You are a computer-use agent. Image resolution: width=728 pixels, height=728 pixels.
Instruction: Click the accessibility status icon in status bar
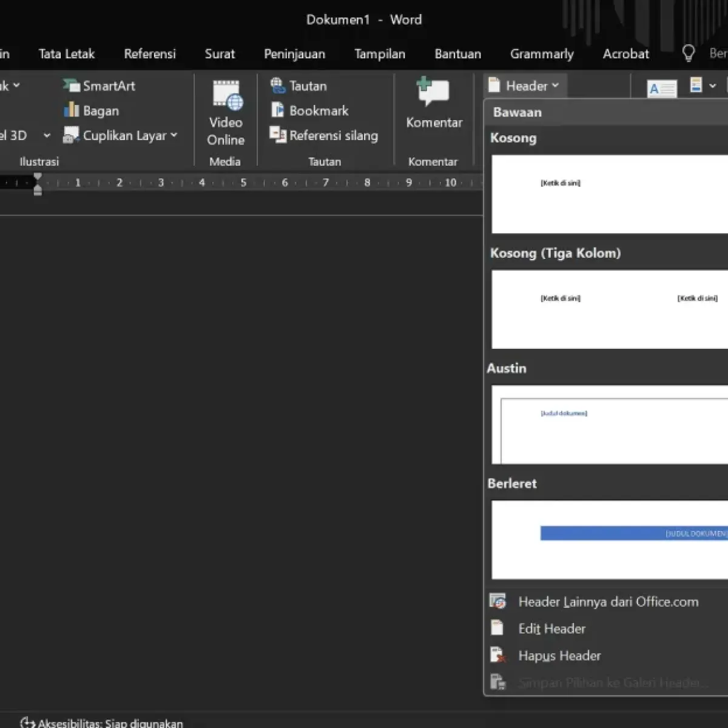(x=27, y=723)
